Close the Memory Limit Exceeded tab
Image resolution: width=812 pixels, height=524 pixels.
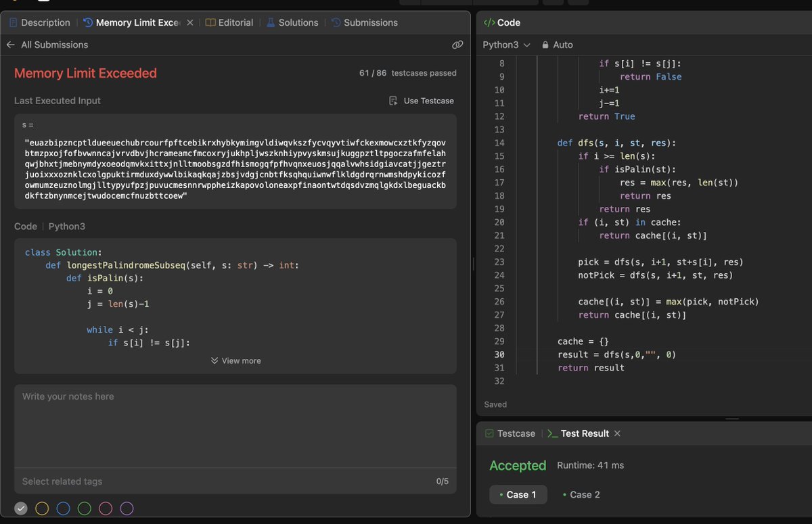pyautogui.click(x=190, y=22)
